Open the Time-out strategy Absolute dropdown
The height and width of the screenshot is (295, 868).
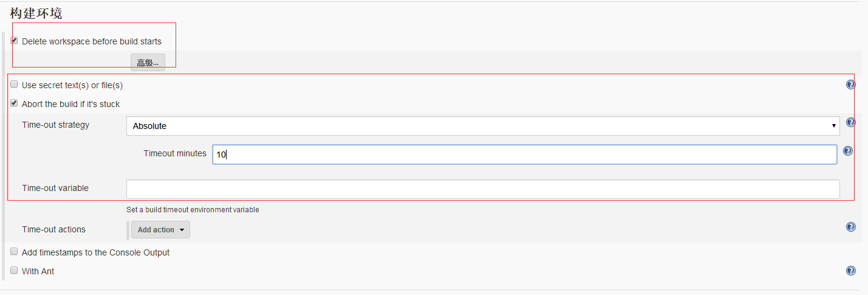(x=483, y=126)
